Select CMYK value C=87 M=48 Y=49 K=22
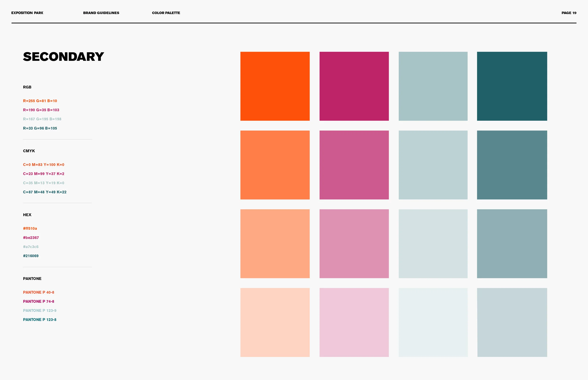This screenshot has width=588, height=380. click(x=45, y=192)
